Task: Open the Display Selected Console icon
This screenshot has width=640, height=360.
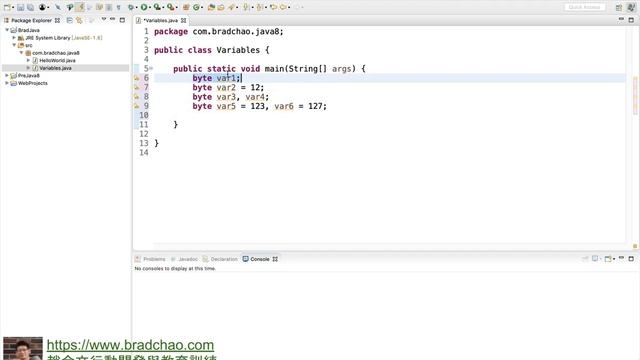Action: [595, 259]
